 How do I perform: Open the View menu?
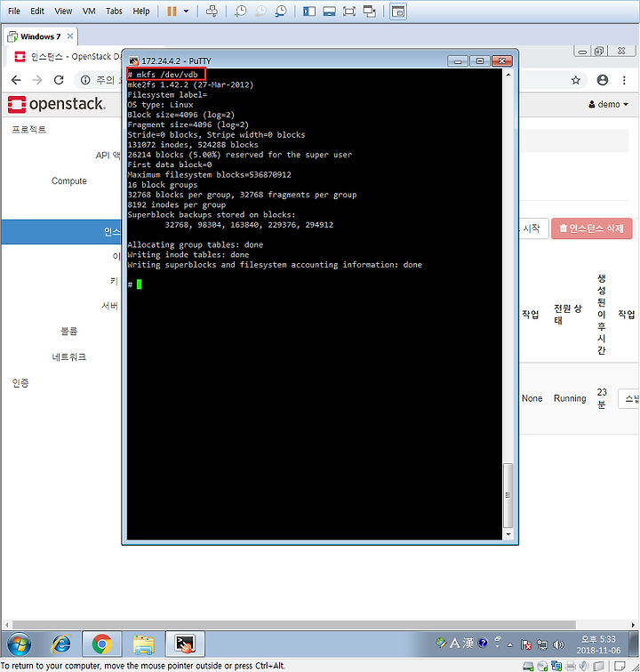coord(63,12)
